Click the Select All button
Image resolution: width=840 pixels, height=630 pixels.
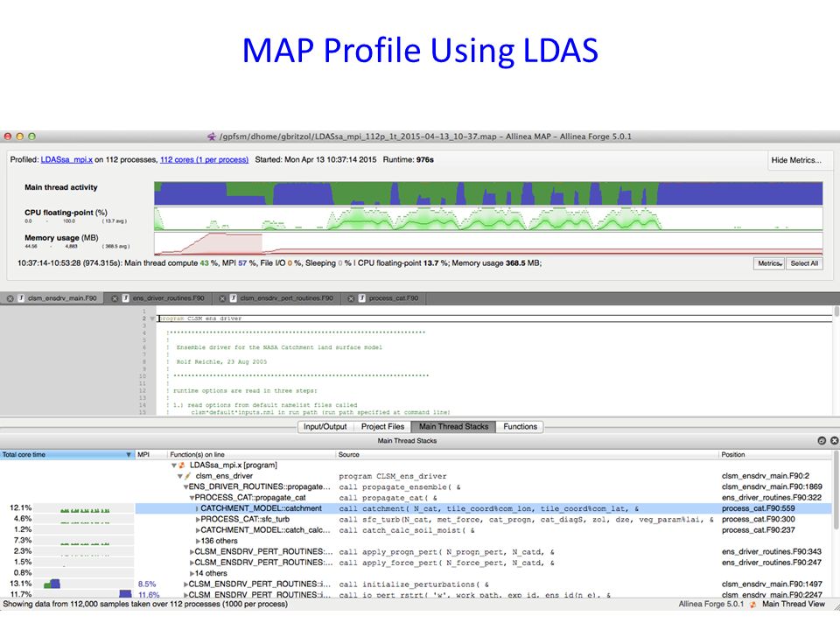(x=804, y=263)
